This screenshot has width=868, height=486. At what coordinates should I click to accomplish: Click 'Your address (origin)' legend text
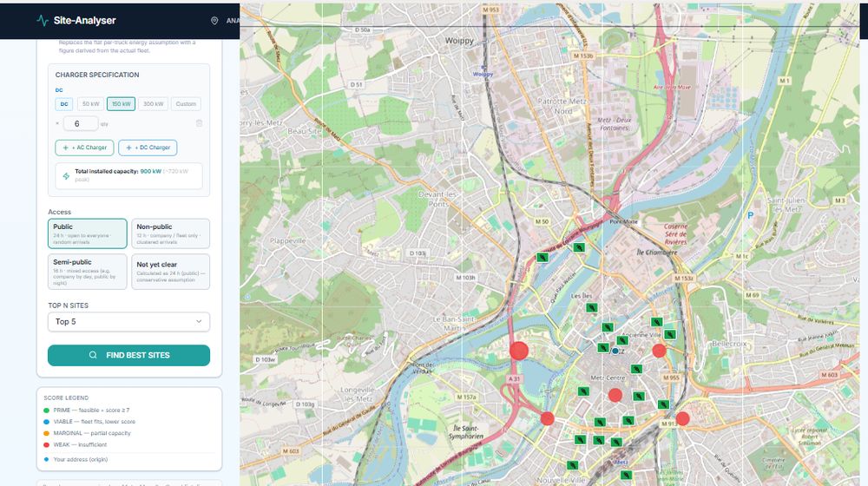click(80, 459)
